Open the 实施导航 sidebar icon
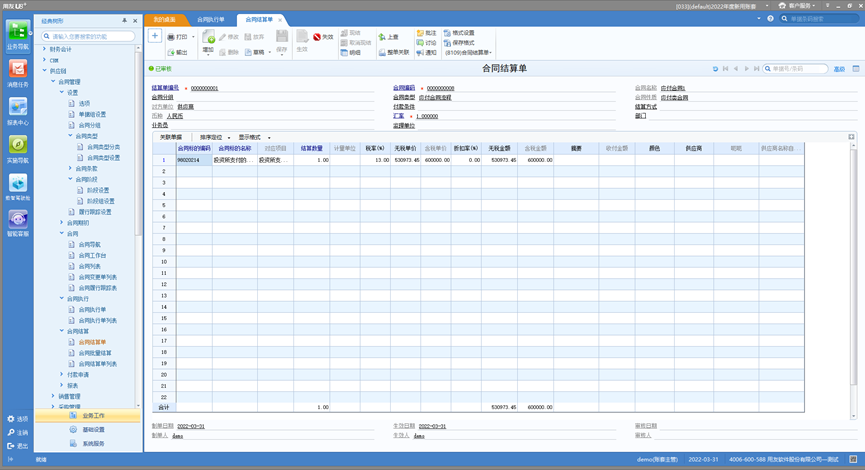 point(18,145)
